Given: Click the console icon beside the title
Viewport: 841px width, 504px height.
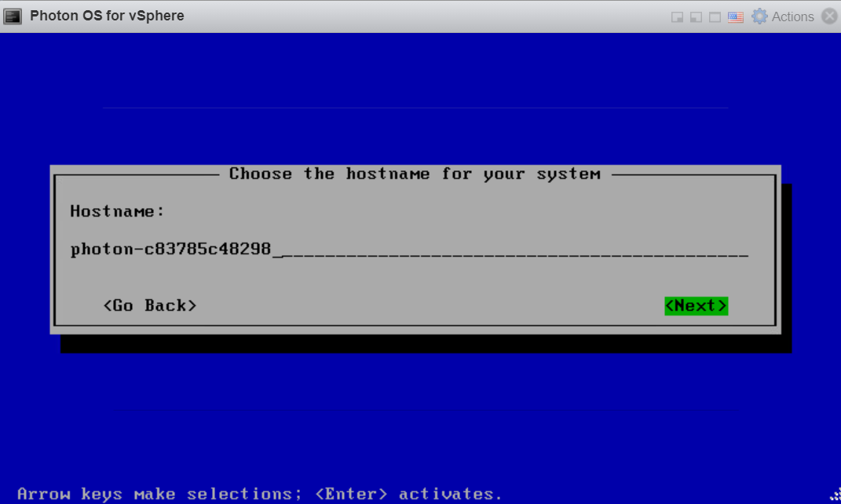Looking at the screenshot, I should [13, 16].
